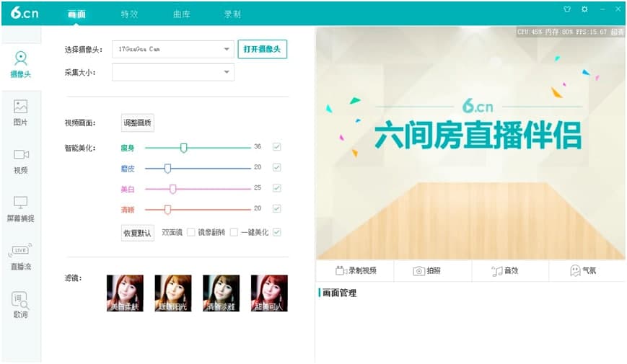Click the 滤镜 label
Viewport: 627px width, 364px height.
click(73, 278)
